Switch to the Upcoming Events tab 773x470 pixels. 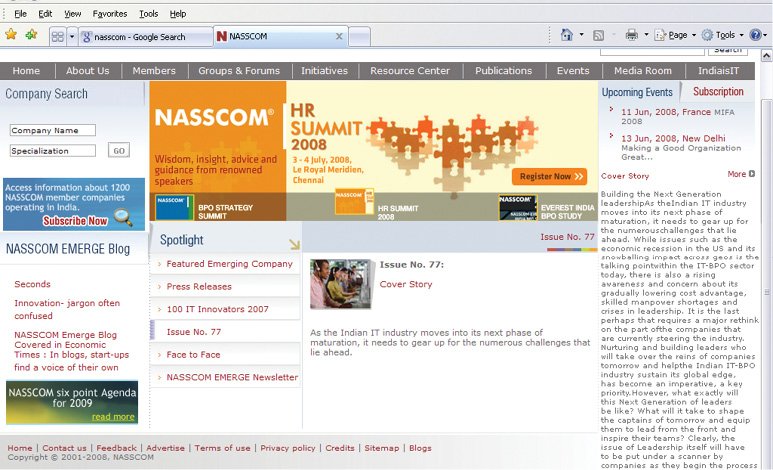point(637,92)
